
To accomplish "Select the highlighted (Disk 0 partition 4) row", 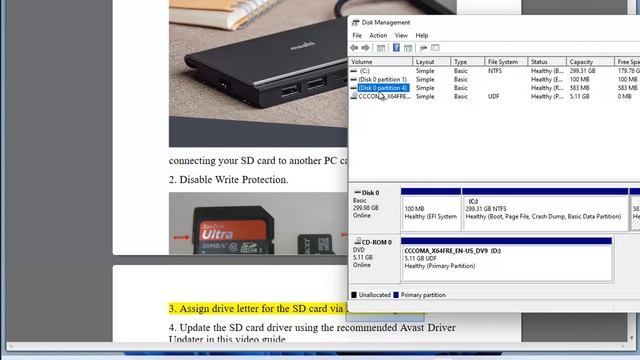I will point(494,88).
